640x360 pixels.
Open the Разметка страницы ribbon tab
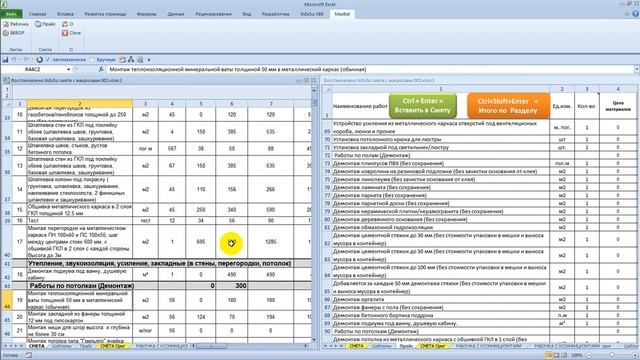(105, 14)
